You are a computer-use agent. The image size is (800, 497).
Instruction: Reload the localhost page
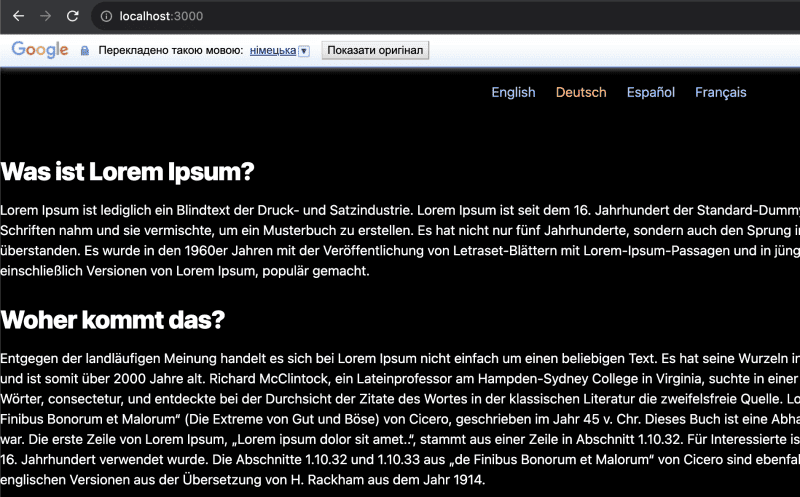tap(72, 16)
